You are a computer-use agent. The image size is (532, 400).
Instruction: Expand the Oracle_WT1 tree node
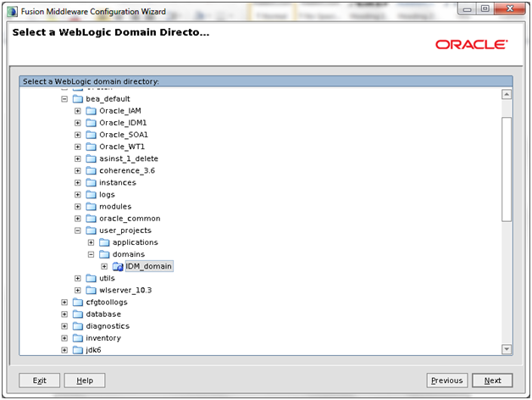[x=78, y=147]
